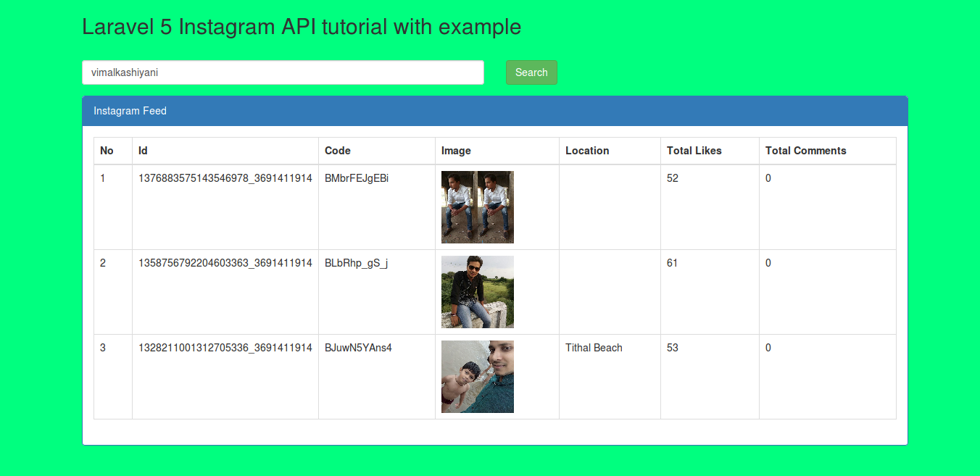Open the thumbnail image for post BJuwN5YAns4
This screenshot has width=980, height=476.
[478, 377]
